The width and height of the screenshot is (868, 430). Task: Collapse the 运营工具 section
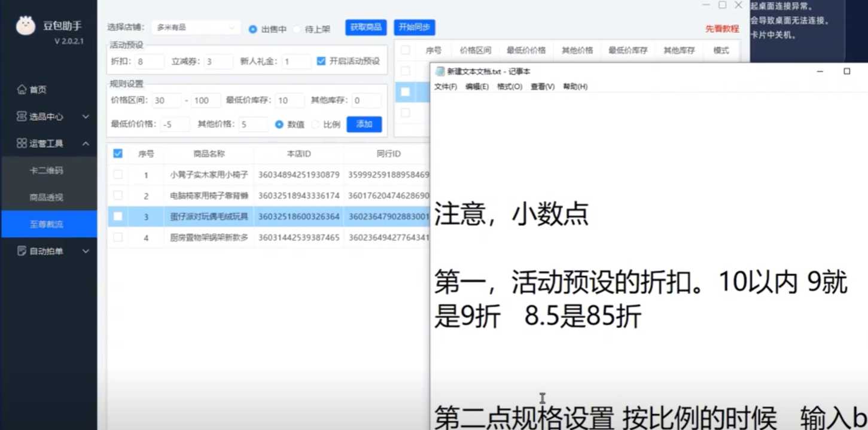point(86,143)
